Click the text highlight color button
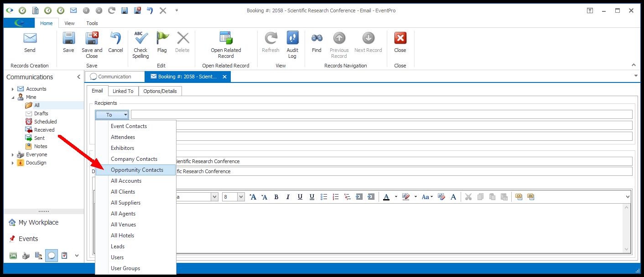This screenshot has height=277, width=644. click(x=406, y=197)
